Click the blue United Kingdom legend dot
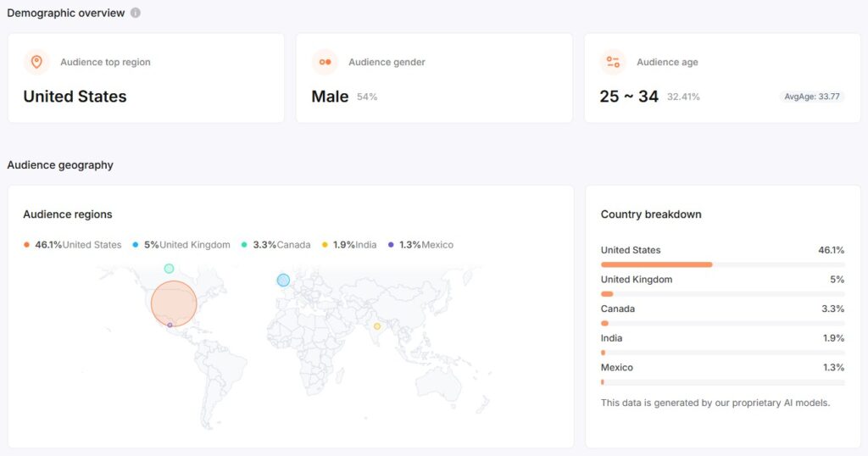Screen dimensions: 868x456 pos(136,245)
